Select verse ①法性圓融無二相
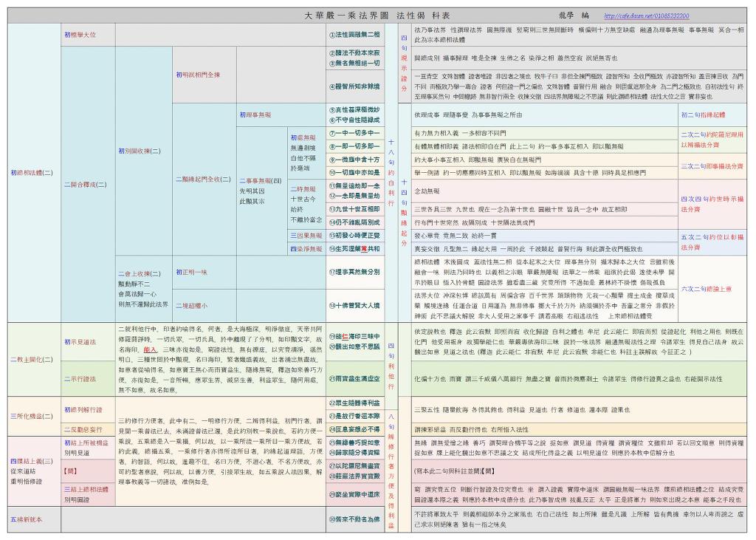Viewport: 756px width, 540px height. [354, 35]
